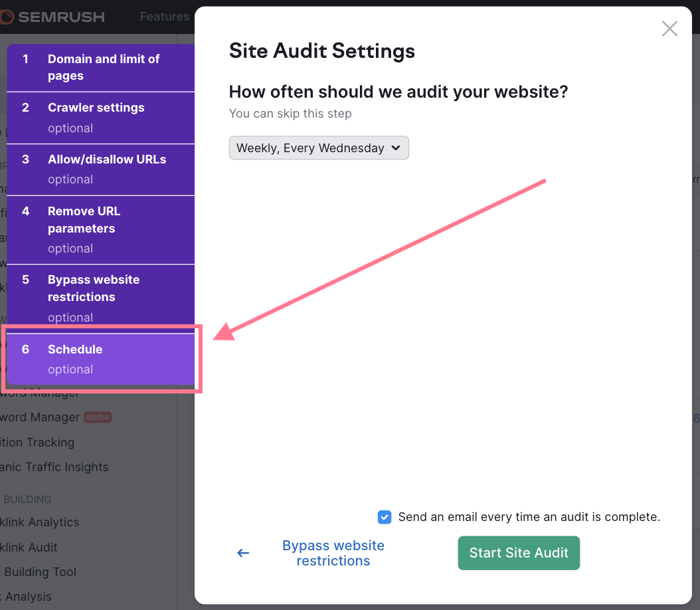The width and height of the screenshot is (700, 610).
Task: Click the 'How often should we audit' heading
Action: pyautogui.click(x=398, y=92)
